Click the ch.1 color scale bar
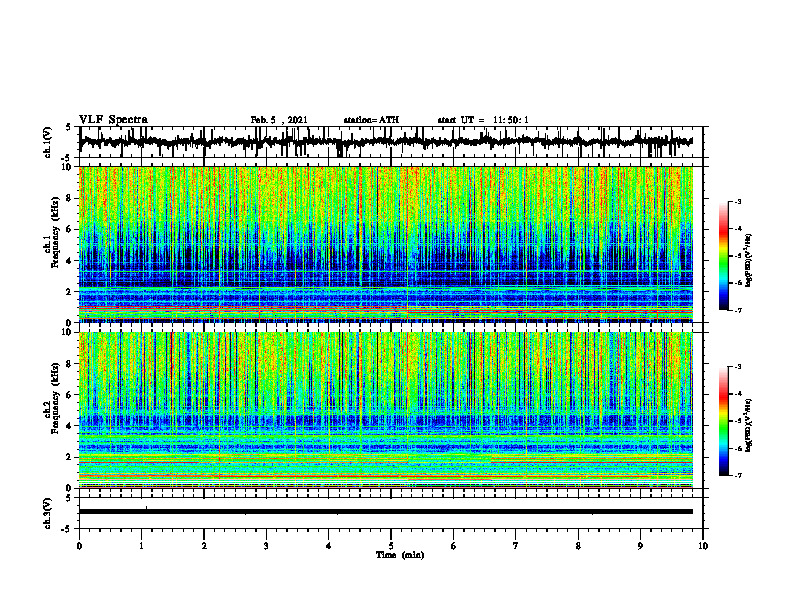 pyautogui.click(x=724, y=256)
